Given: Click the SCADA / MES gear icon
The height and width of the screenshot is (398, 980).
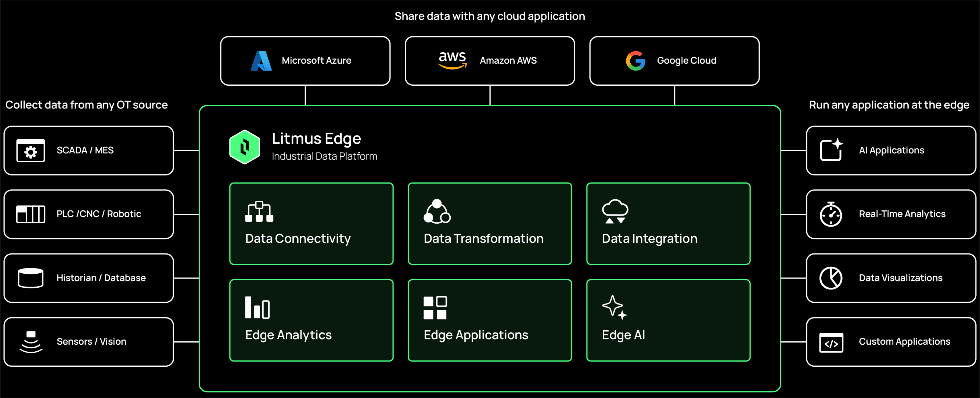Looking at the screenshot, I should (x=30, y=150).
